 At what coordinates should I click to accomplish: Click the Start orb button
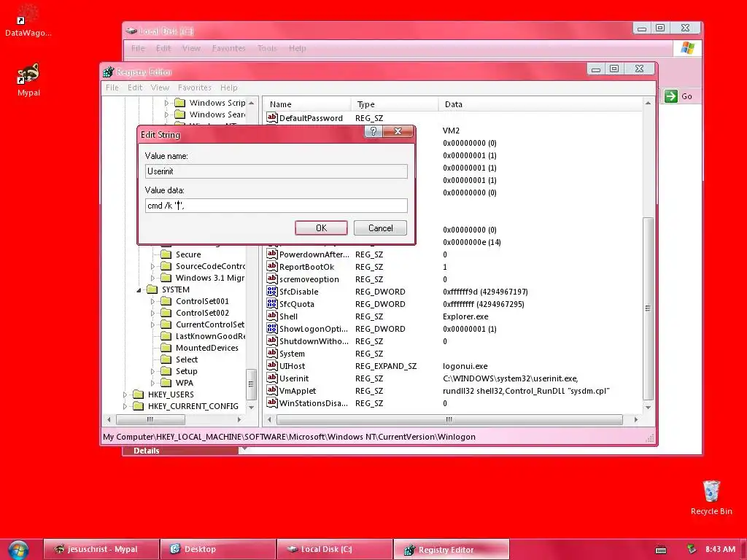[x=18, y=550]
